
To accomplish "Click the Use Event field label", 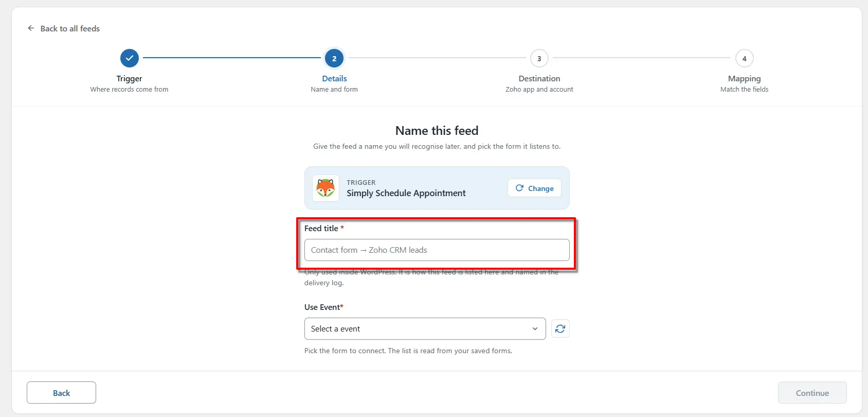I will coord(324,307).
